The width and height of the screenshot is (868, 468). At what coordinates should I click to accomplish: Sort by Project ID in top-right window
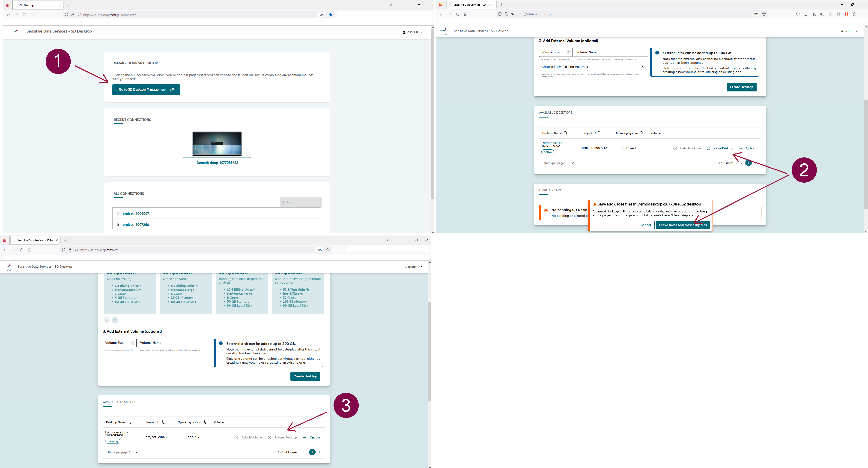point(600,133)
